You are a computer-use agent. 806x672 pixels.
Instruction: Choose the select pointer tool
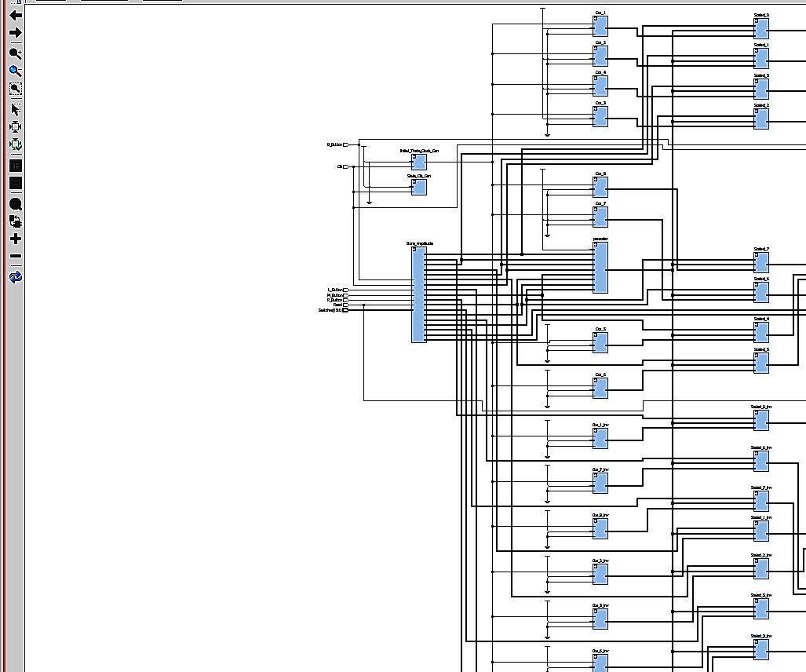click(15, 109)
